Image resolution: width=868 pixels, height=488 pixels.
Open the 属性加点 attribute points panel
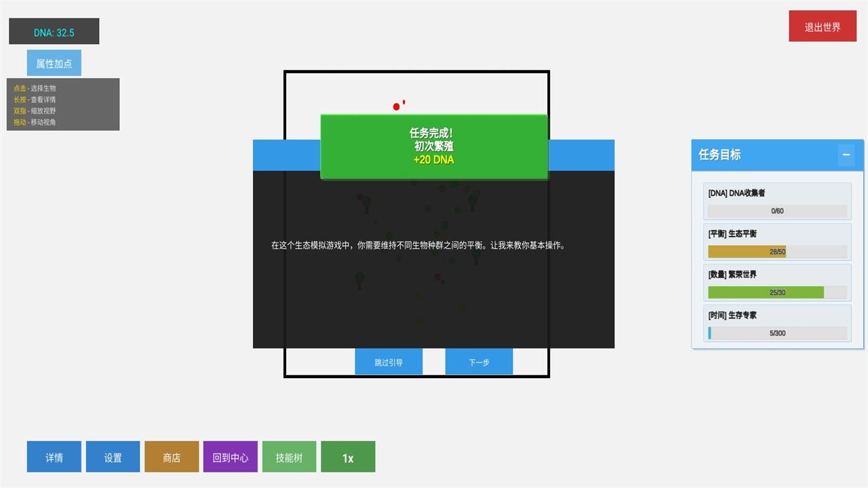pos(54,63)
